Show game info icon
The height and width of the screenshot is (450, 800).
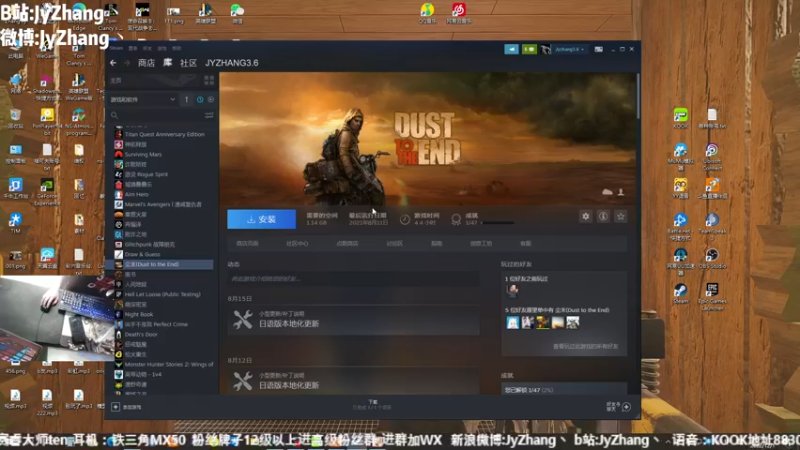point(603,216)
